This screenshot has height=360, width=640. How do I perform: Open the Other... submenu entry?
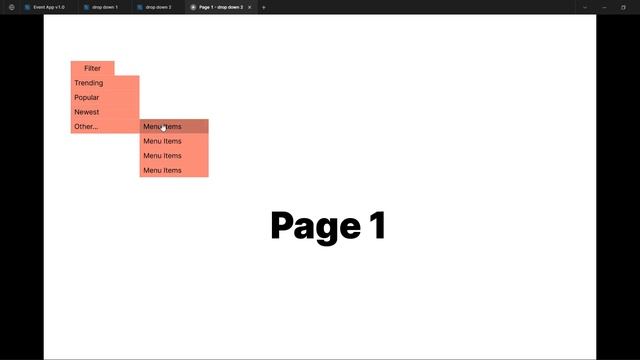click(105, 127)
